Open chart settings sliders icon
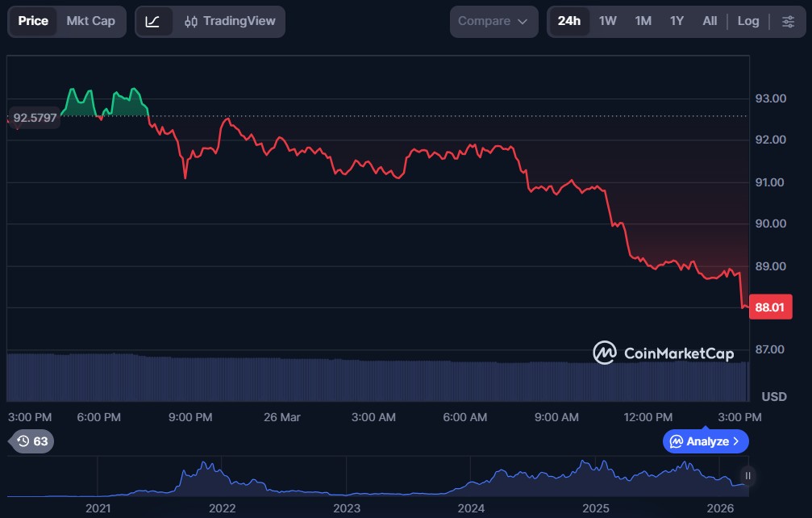 (x=788, y=21)
